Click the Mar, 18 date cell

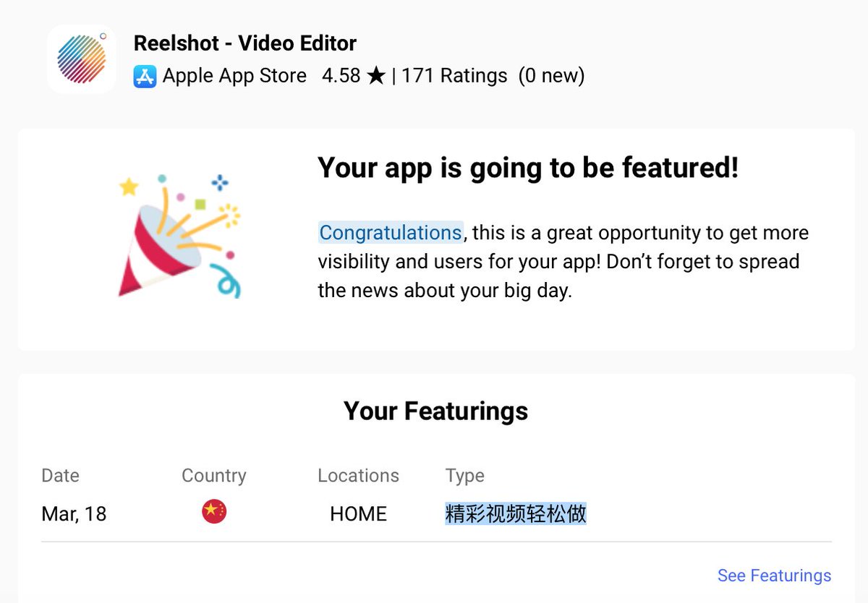click(74, 514)
